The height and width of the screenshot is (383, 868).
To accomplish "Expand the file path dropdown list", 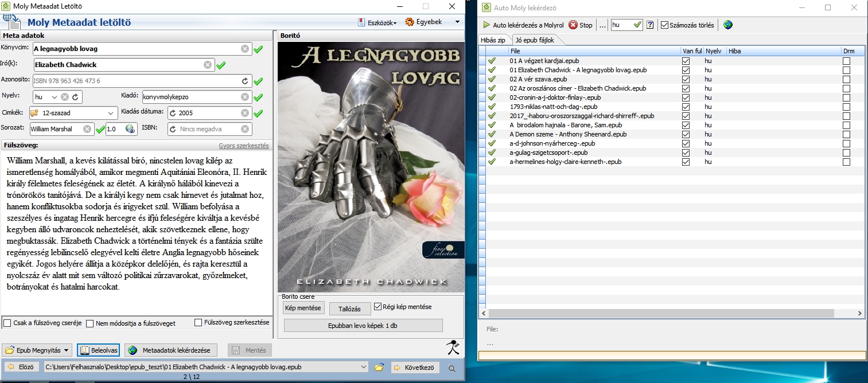I will click(x=363, y=368).
